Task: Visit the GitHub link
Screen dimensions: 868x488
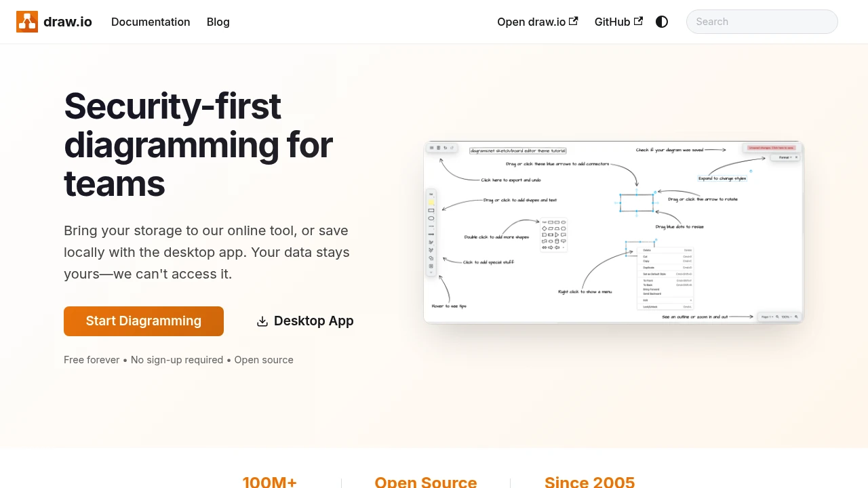Action: click(x=618, y=22)
